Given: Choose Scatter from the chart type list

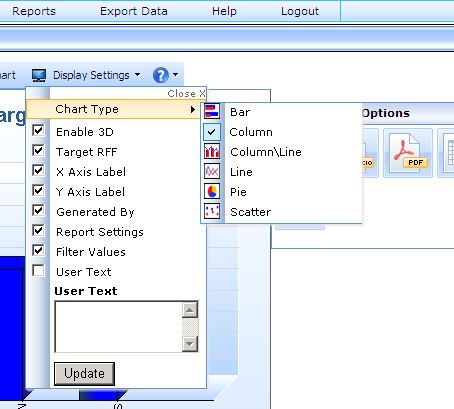Looking at the screenshot, I should pyautogui.click(x=251, y=212).
